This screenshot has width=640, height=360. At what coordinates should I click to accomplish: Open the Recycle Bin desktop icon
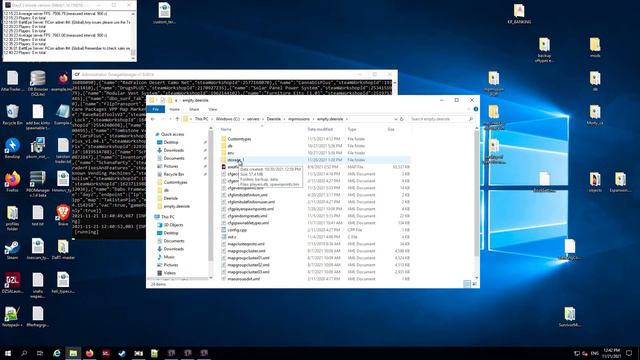tap(12, 114)
